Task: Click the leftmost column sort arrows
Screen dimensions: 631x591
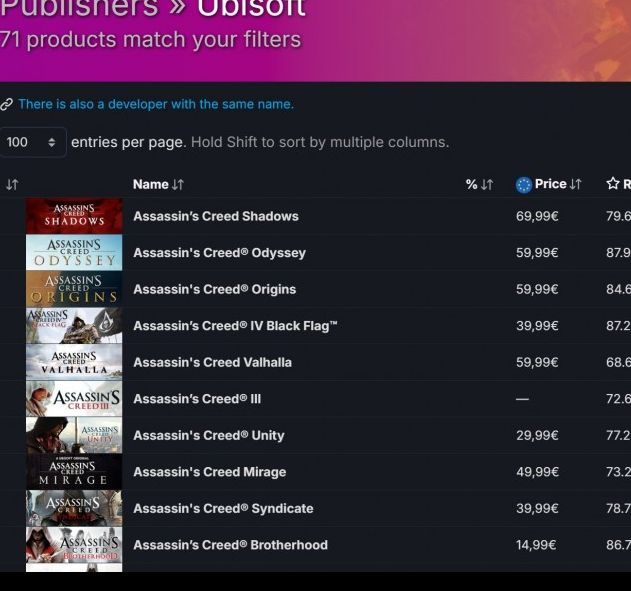Action: coord(12,184)
